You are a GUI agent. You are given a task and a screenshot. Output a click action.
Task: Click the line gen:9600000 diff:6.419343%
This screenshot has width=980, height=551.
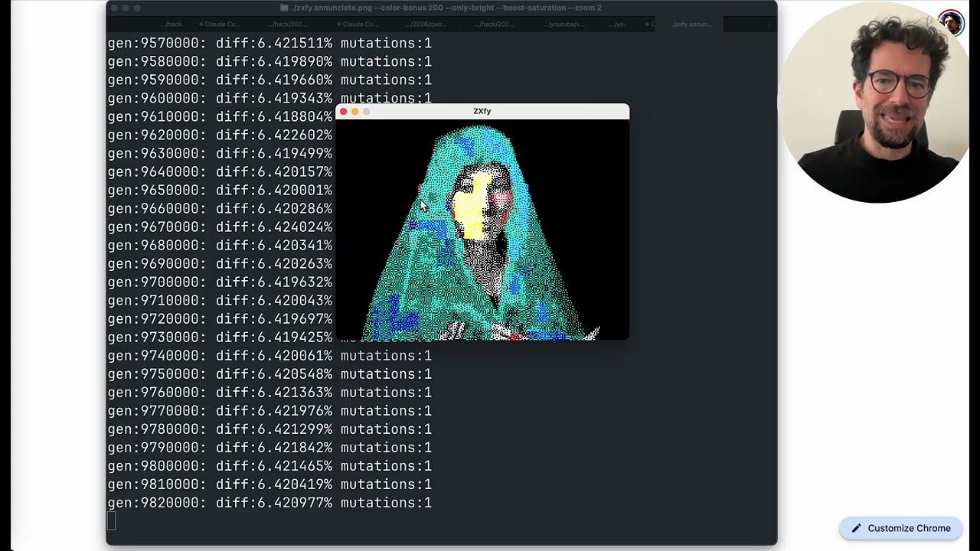click(269, 99)
